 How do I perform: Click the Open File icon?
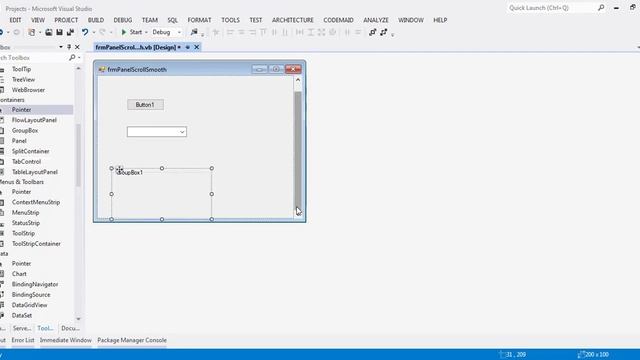coord(49,32)
